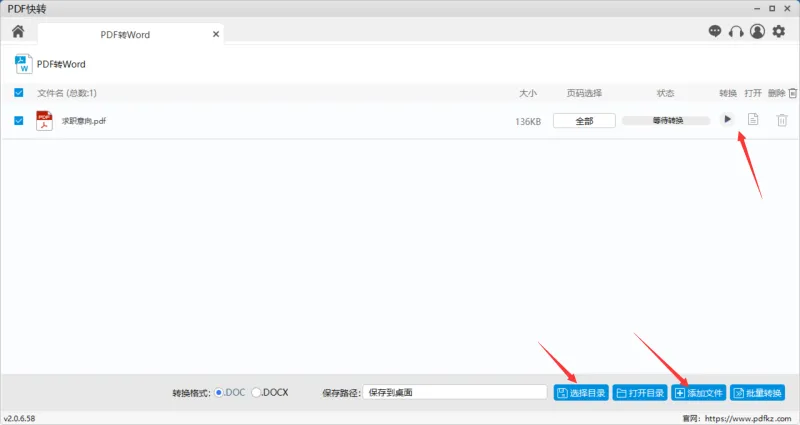
Task: Maximize the PDF快转 window
Action: [772, 9]
